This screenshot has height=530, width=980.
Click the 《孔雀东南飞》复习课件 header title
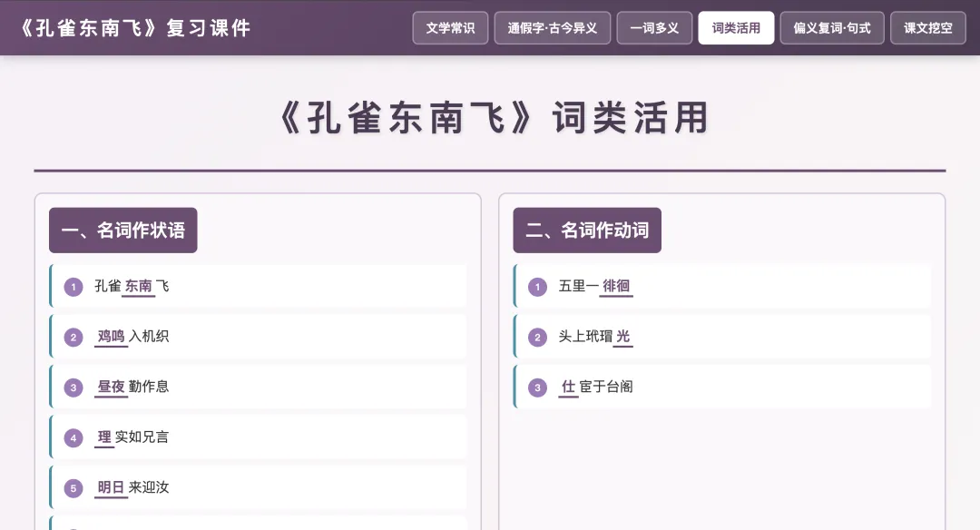click(x=135, y=28)
